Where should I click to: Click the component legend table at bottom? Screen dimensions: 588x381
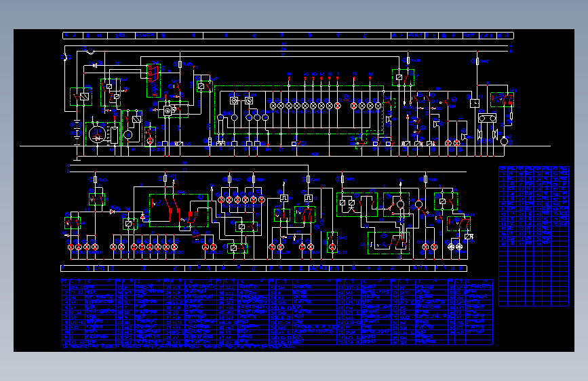click(277, 312)
